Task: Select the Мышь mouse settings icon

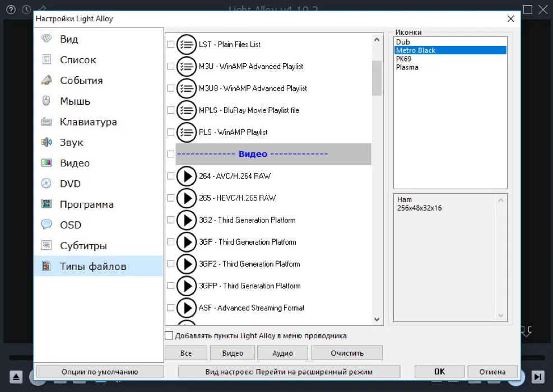Action: tap(46, 101)
